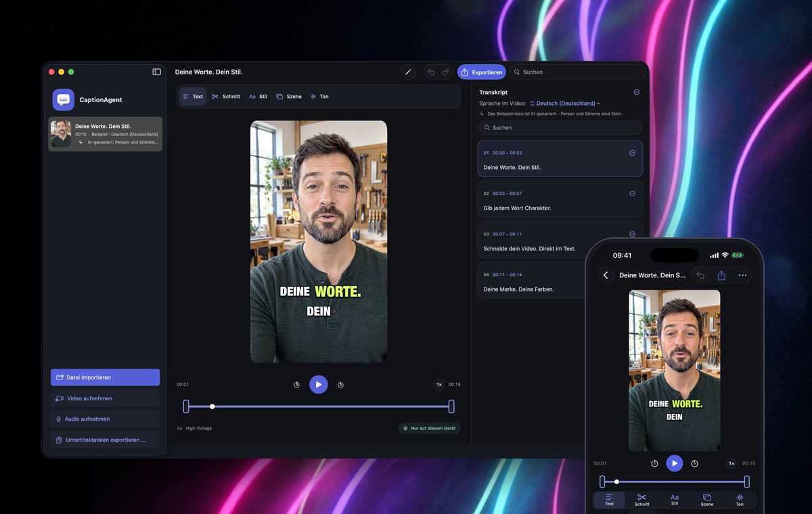Play the video in desktop window
Viewport: 812px width, 514px height.
(x=319, y=384)
